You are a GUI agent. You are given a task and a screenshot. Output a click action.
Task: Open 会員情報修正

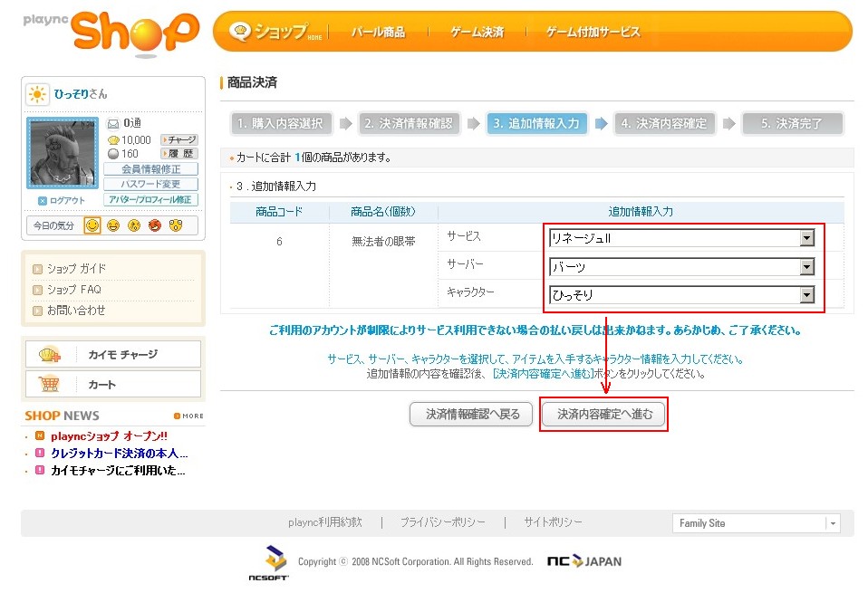(x=150, y=169)
